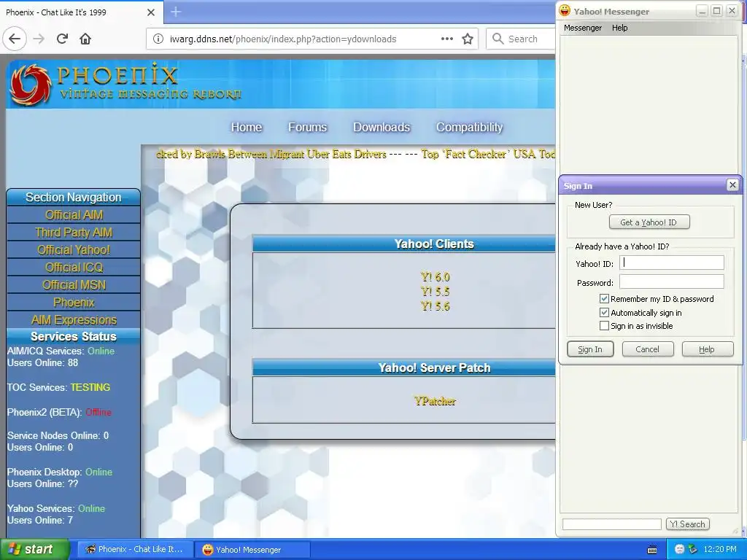Close the Sign In dialog
Viewport: 747px width, 560px height.
click(x=732, y=184)
